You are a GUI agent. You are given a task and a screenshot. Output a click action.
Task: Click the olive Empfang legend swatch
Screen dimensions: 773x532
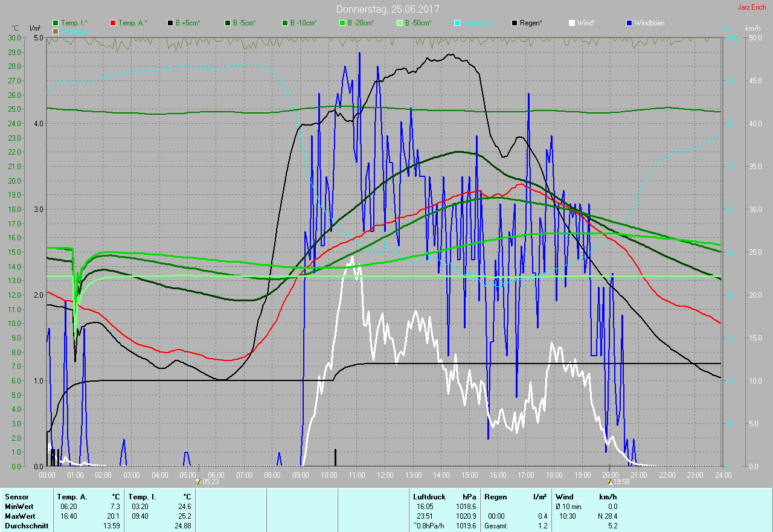[56, 31]
